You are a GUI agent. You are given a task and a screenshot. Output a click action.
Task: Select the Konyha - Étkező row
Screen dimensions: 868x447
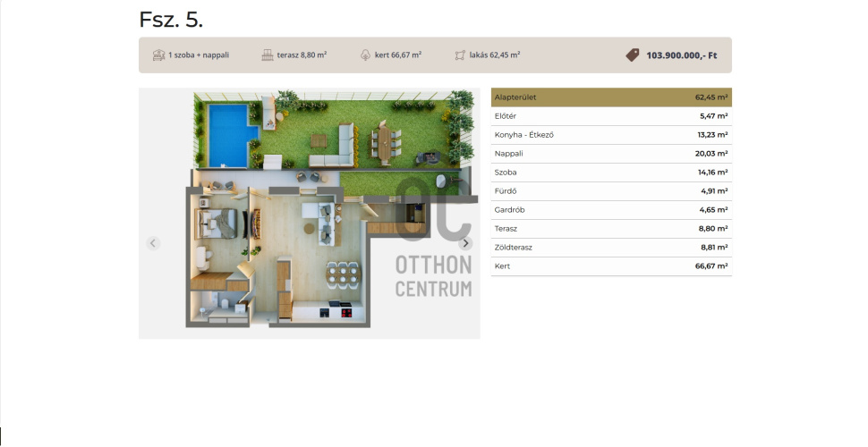pyautogui.click(x=610, y=135)
